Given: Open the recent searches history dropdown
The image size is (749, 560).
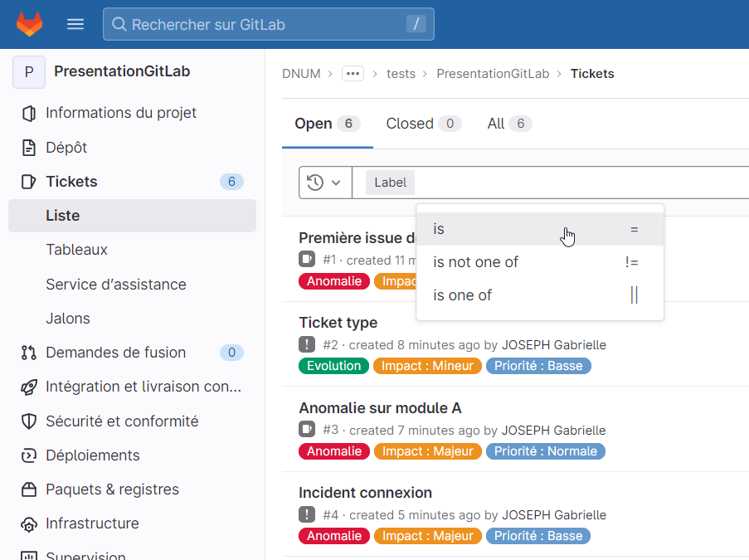Looking at the screenshot, I should pyautogui.click(x=324, y=183).
